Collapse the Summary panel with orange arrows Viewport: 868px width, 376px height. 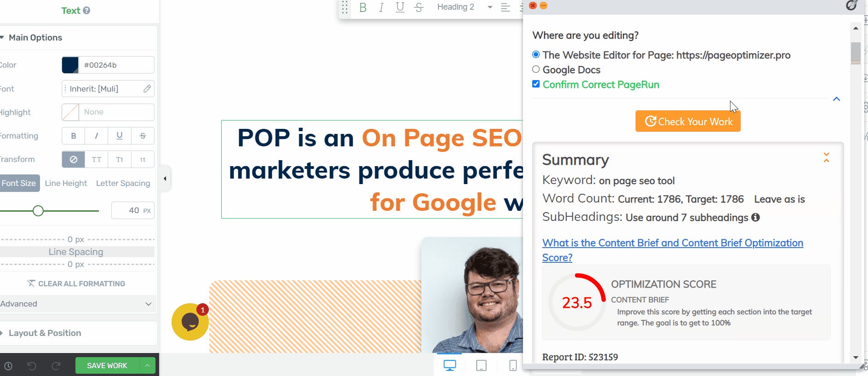[827, 158]
